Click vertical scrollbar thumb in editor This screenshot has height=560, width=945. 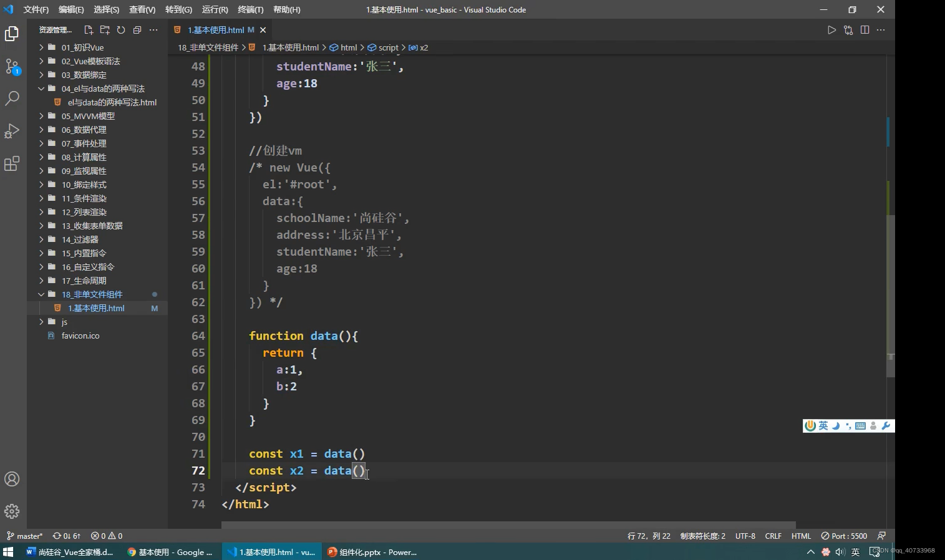point(891,296)
